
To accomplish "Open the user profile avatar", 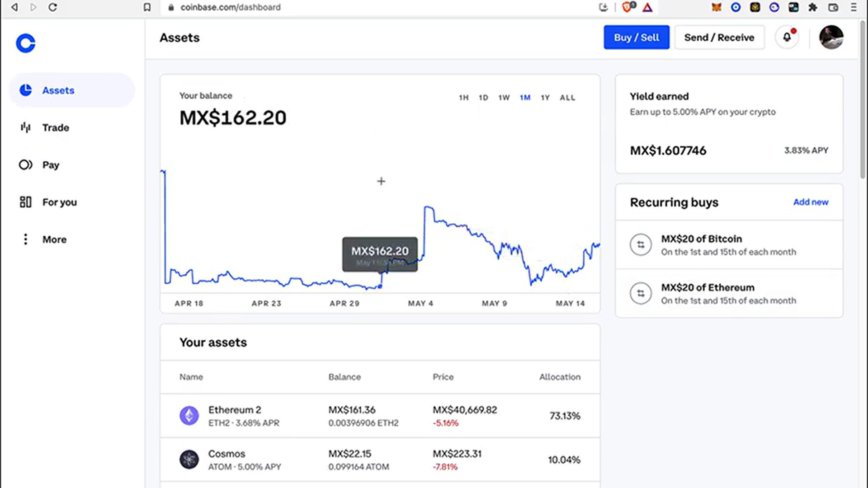I will click(x=831, y=37).
